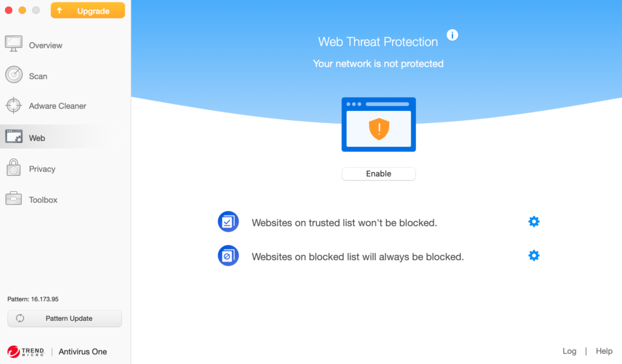Click the Upgrade button
Image resolution: width=622 pixels, height=364 pixels.
(x=87, y=11)
